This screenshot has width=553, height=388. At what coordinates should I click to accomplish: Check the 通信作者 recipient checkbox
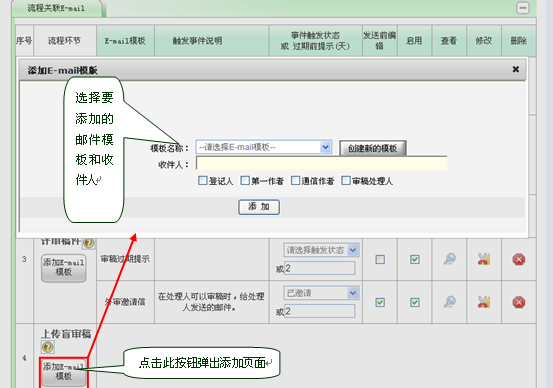(x=295, y=181)
